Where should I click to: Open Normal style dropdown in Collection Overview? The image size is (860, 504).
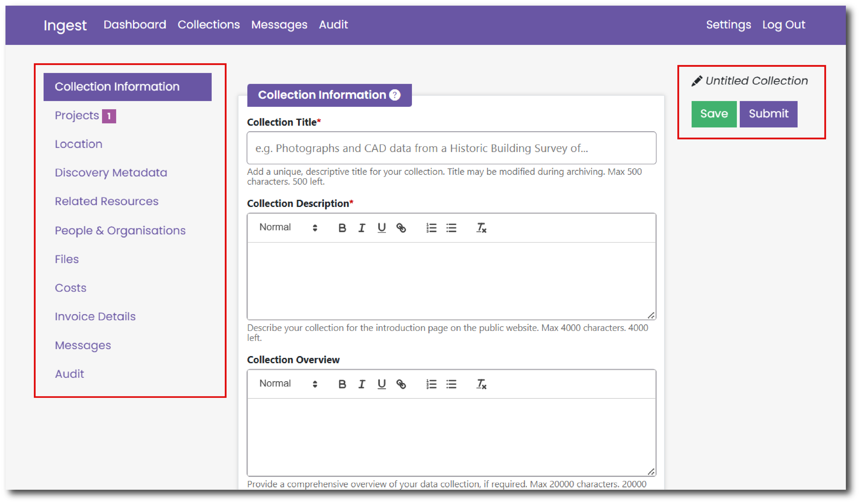click(288, 384)
